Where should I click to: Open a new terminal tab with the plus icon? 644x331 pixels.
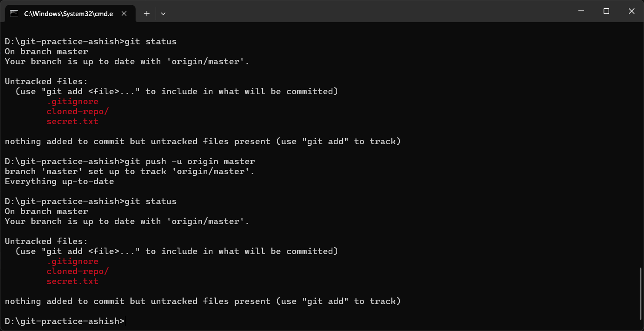146,13
